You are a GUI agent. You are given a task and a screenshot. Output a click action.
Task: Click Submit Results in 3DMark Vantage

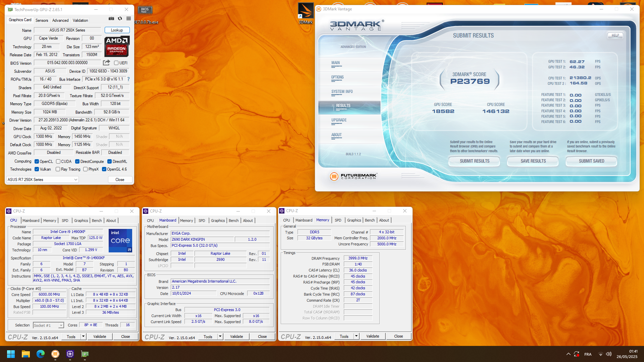[x=474, y=161]
